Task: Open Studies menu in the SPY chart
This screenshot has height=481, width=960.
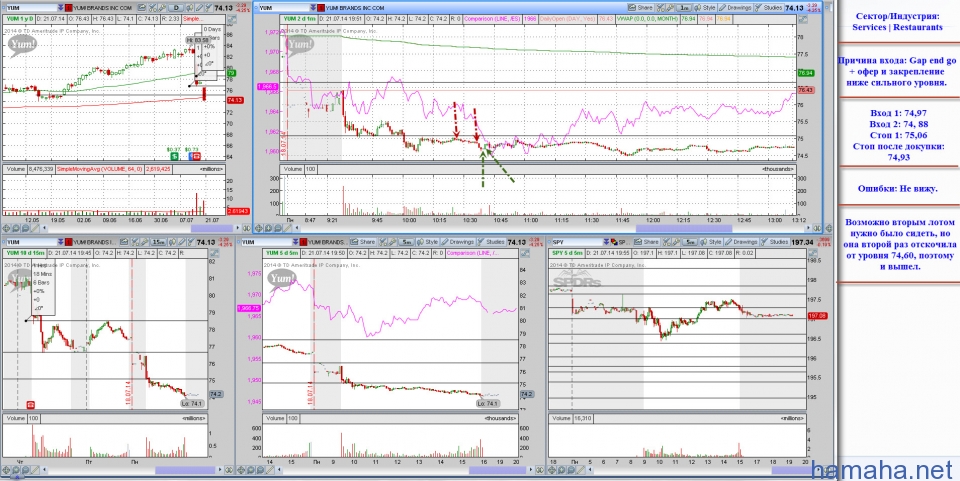Action: [774, 242]
